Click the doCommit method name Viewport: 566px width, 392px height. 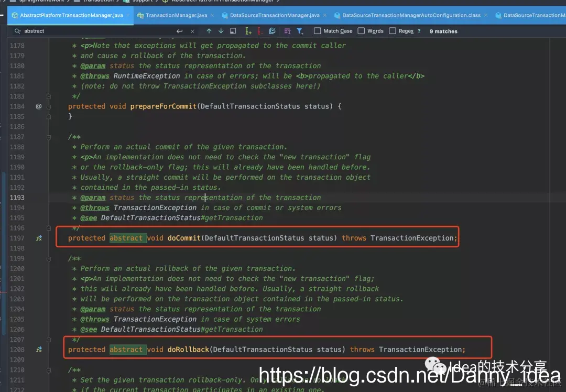(184, 238)
